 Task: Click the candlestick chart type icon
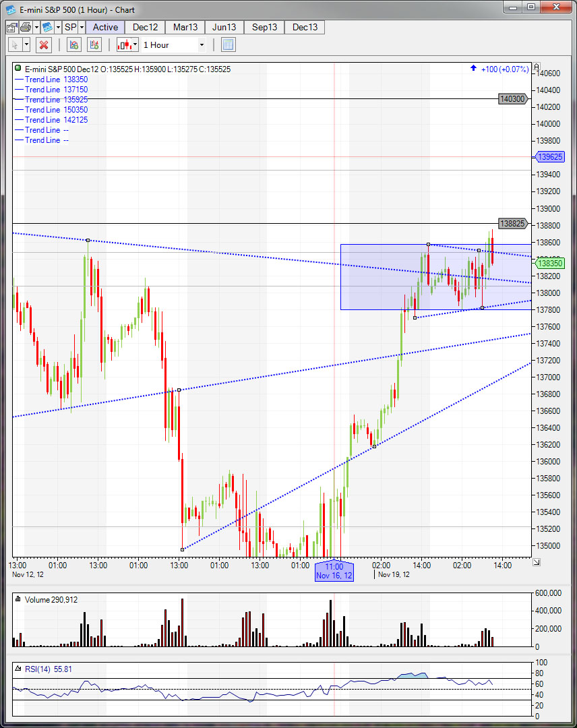(x=124, y=45)
